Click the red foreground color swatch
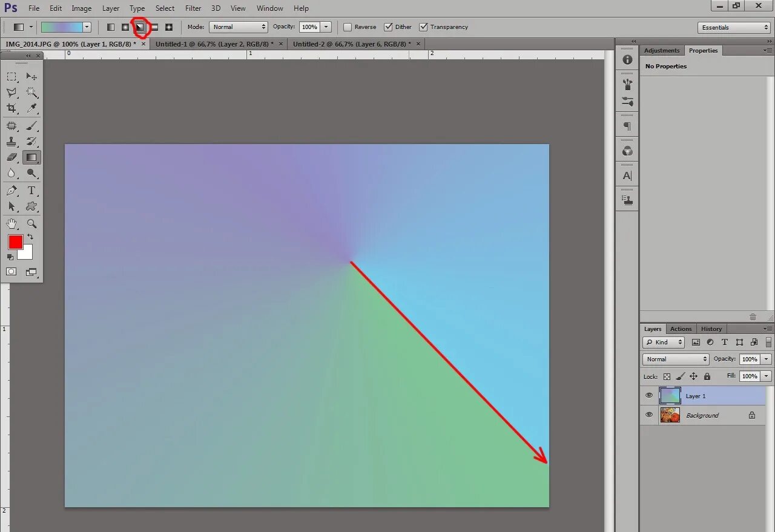This screenshot has width=775, height=532. click(x=15, y=241)
